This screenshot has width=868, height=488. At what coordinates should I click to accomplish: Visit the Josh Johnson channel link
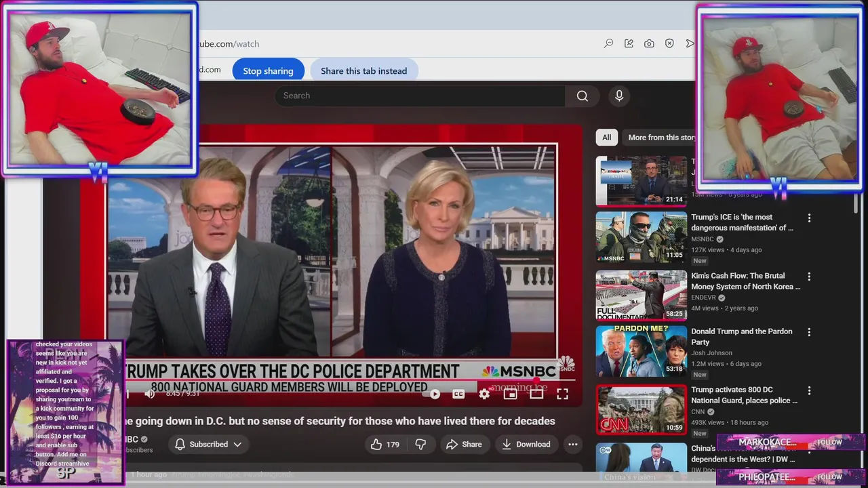pyautogui.click(x=711, y=353)
